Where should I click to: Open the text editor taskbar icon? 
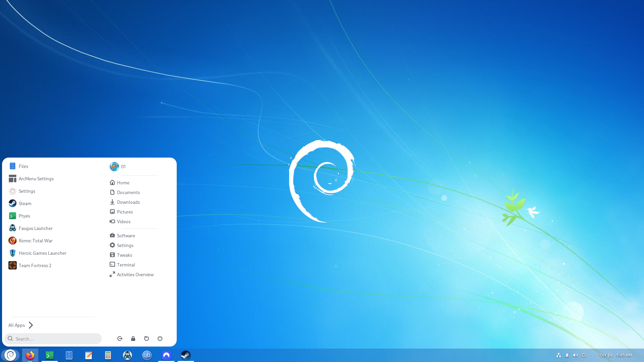[x=89, y=355]
